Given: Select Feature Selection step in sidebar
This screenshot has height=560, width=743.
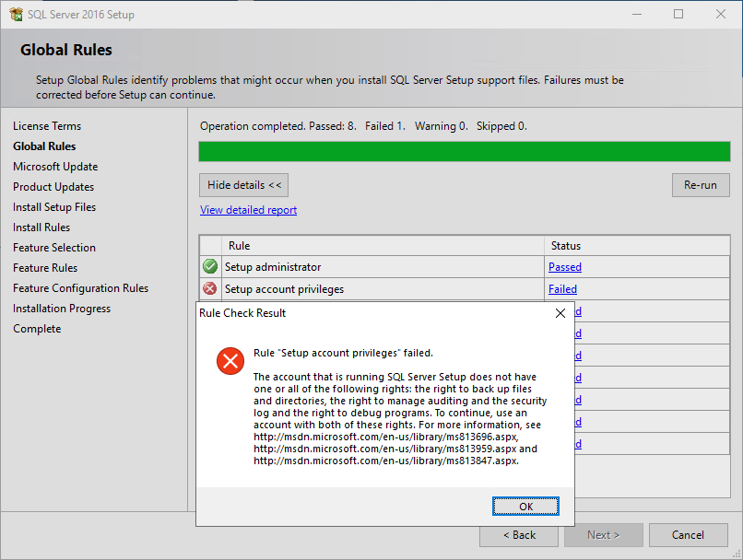Looking at the screenshot, I should 54,248.
